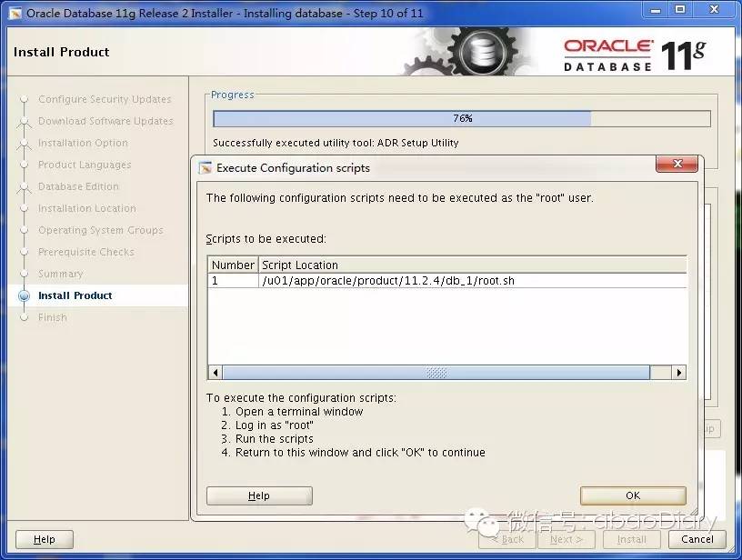Click the Oracle Database 11g logo
The width and height of the screenshot is (742, 560).
(x=635, y=55)
